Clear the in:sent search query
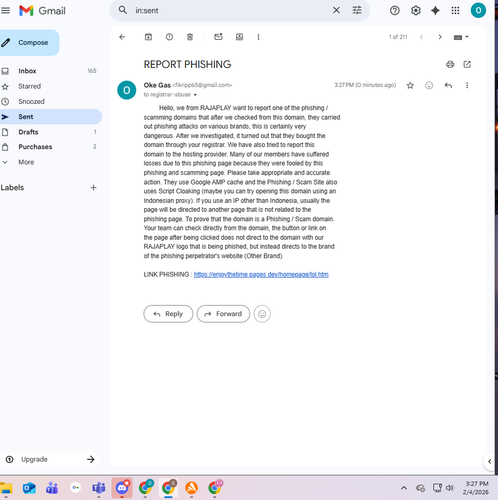The height and width of the screenshot is (500, 498). 336,10
